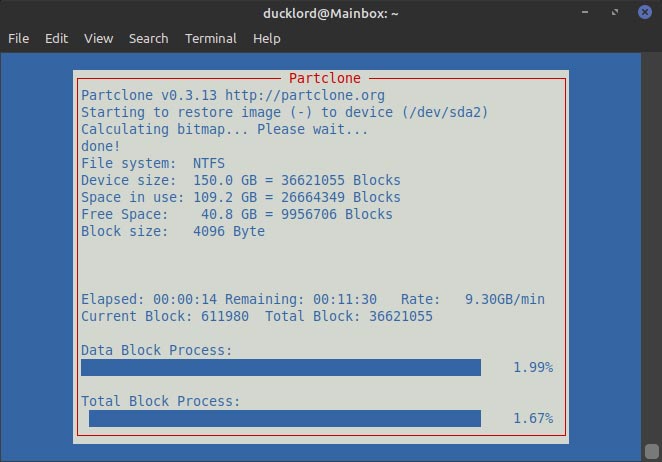Click the Data Block Process progress bar

pyautogui.click(x=281, y=367)
